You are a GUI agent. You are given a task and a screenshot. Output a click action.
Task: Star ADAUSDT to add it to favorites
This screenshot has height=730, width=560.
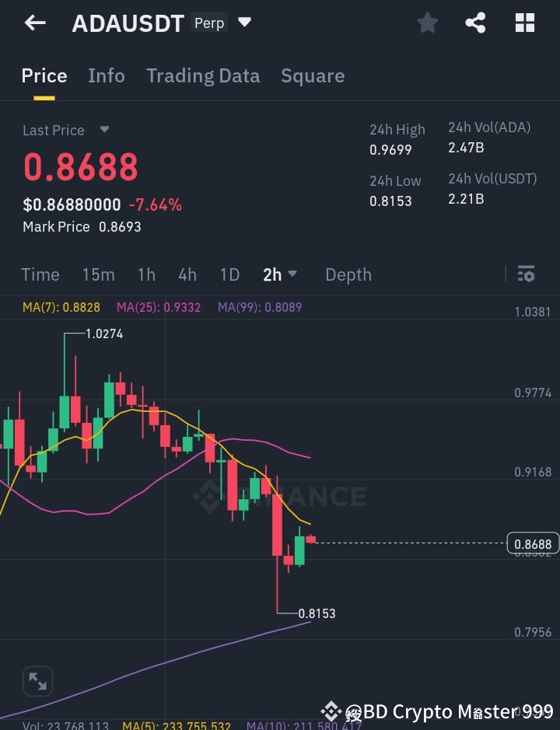(x=427, y=23)
